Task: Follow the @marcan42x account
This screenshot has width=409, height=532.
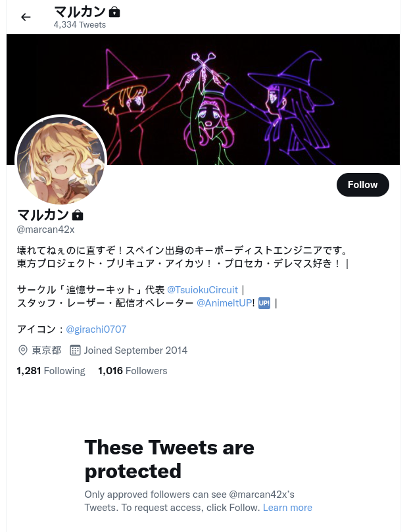Action: (x=362, y=185)
